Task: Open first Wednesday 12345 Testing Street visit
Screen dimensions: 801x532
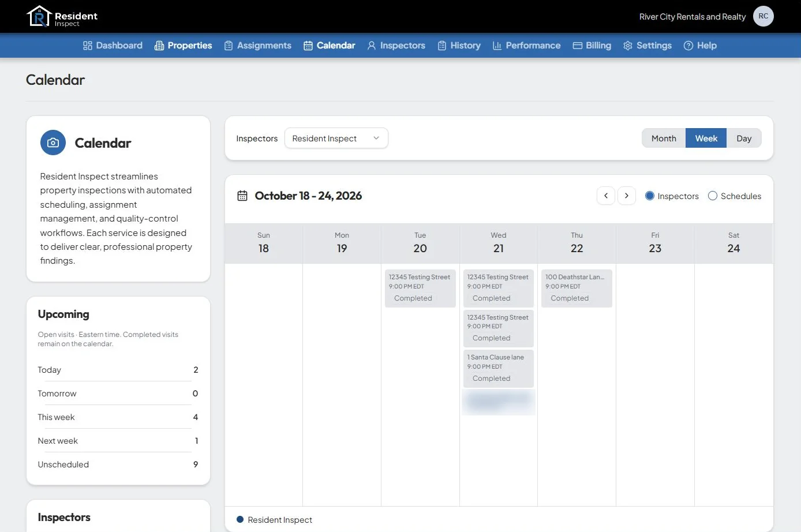Action: (x=499, y=288)
